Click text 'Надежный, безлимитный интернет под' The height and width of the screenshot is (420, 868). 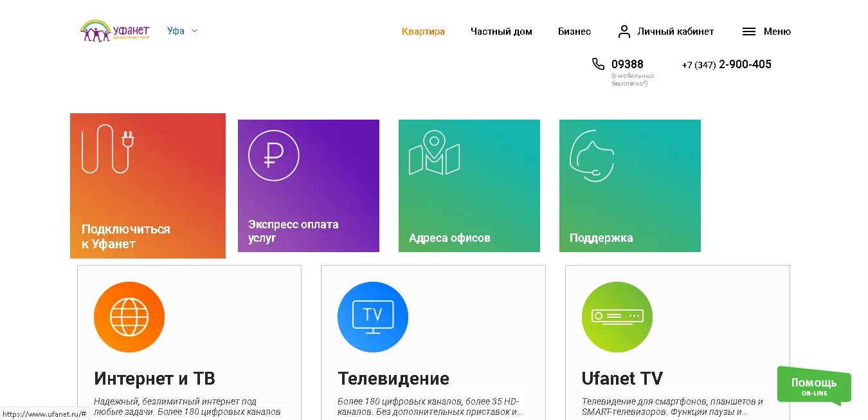click(176, 401)
